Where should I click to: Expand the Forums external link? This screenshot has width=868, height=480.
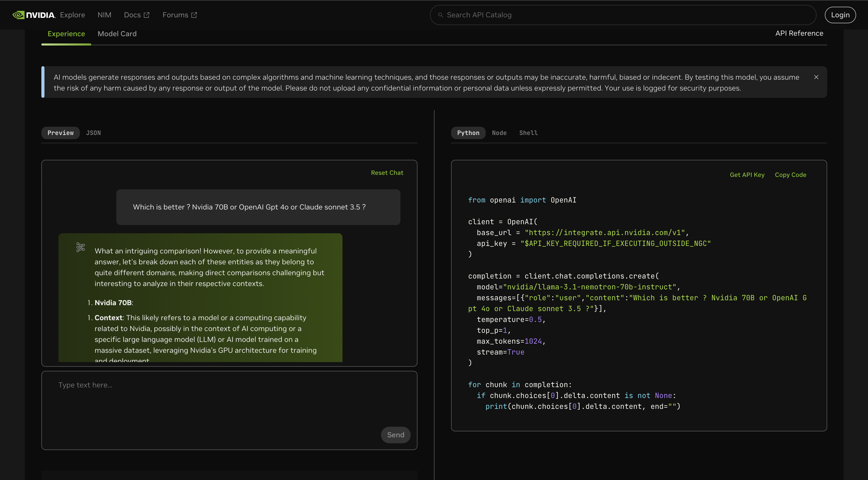click(178, 15)
